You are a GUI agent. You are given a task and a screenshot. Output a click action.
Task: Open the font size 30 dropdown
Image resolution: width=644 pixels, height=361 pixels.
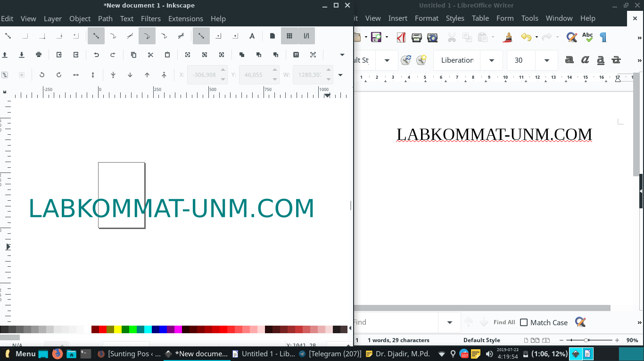(x=547, y=60)
